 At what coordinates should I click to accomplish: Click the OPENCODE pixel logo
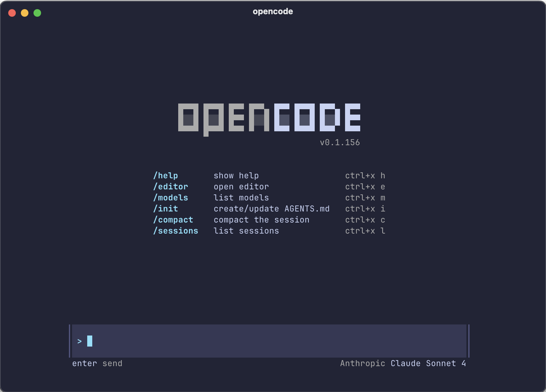click(269, 120)
